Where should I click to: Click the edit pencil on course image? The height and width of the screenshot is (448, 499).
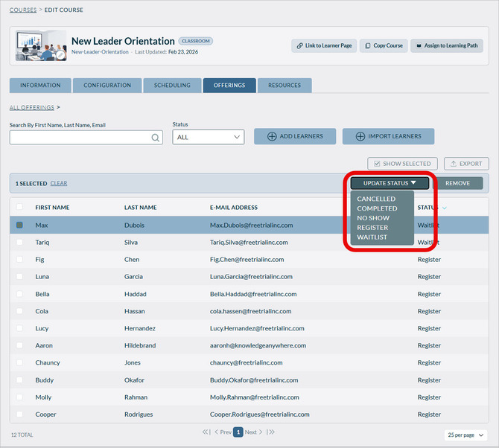coord(60,55)
